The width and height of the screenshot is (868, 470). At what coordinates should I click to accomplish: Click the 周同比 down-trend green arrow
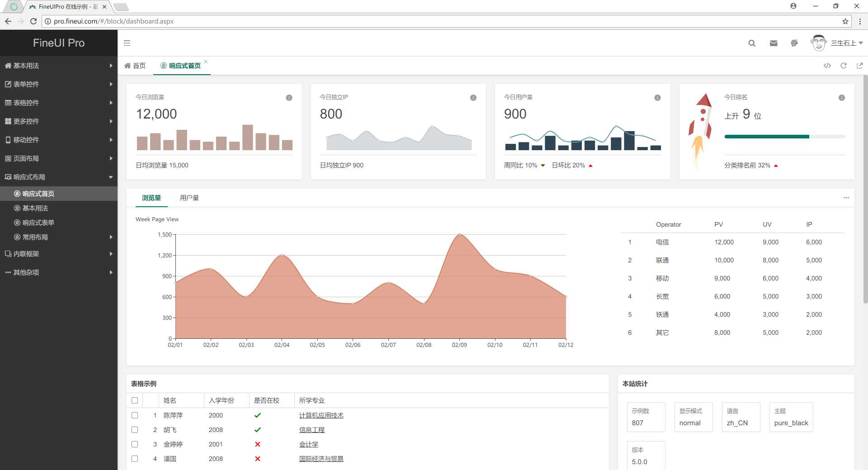pos(543,166)
